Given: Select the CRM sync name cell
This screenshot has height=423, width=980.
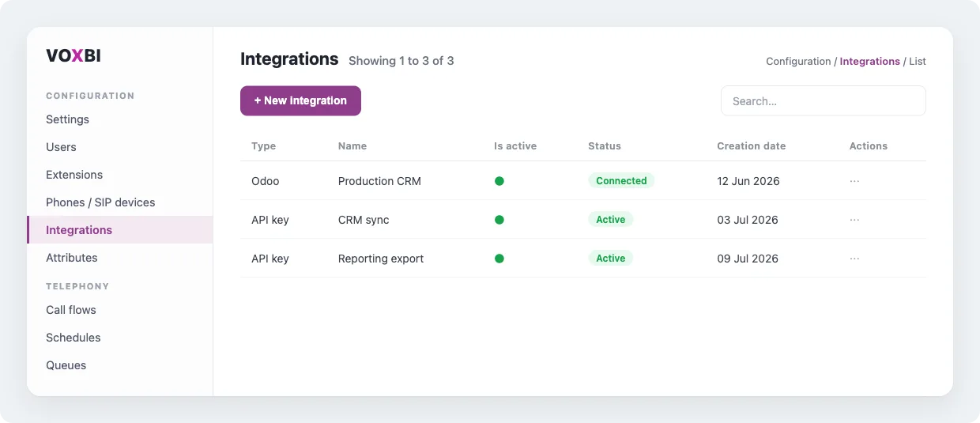Looking at the screenshot, I should point(364,220).
